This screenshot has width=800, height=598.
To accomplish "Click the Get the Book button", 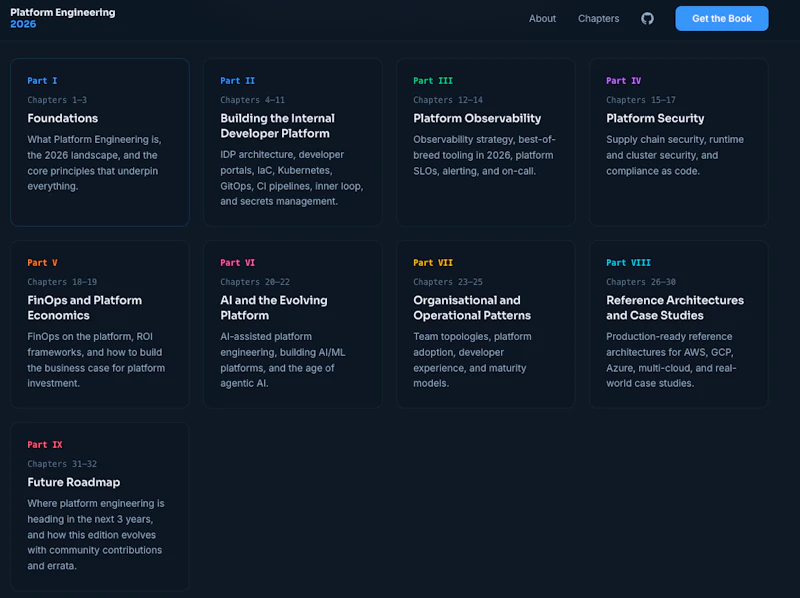I will click(721, 18).
